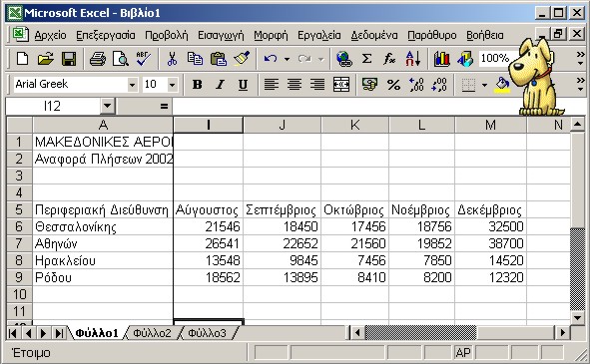
Task: Select row 7 header
Action: coord(19,243)
